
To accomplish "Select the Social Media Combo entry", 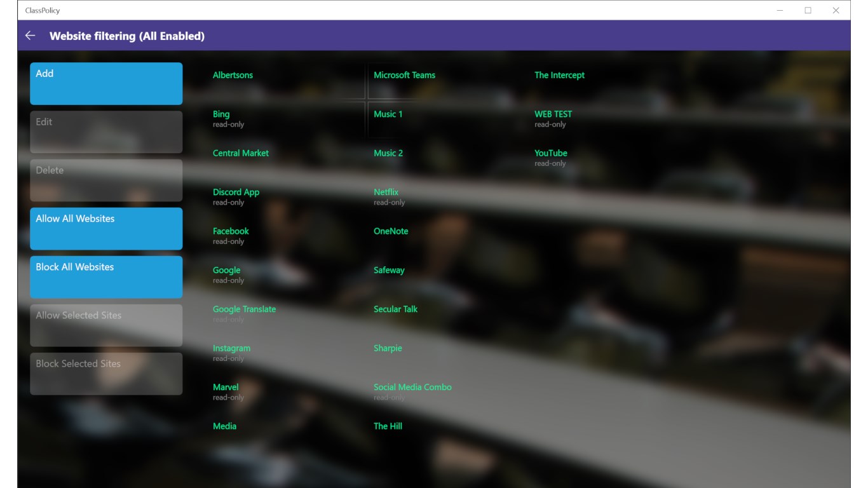I will (x=412, y=391).
